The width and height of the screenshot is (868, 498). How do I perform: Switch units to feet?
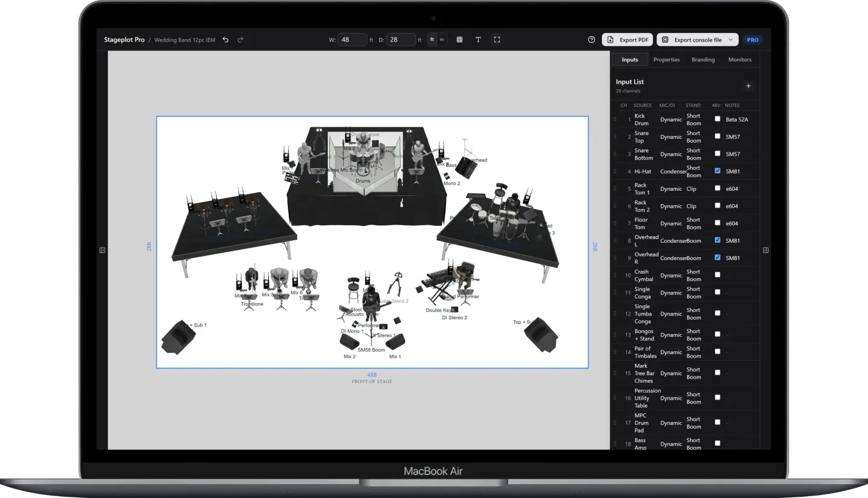tap(432, 40)
